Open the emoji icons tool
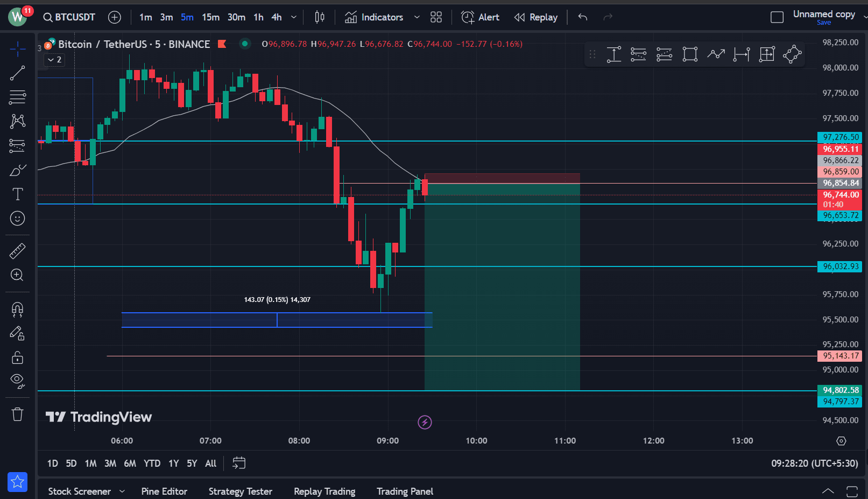This screenshot has width=868, height=499. click(17, 219)
